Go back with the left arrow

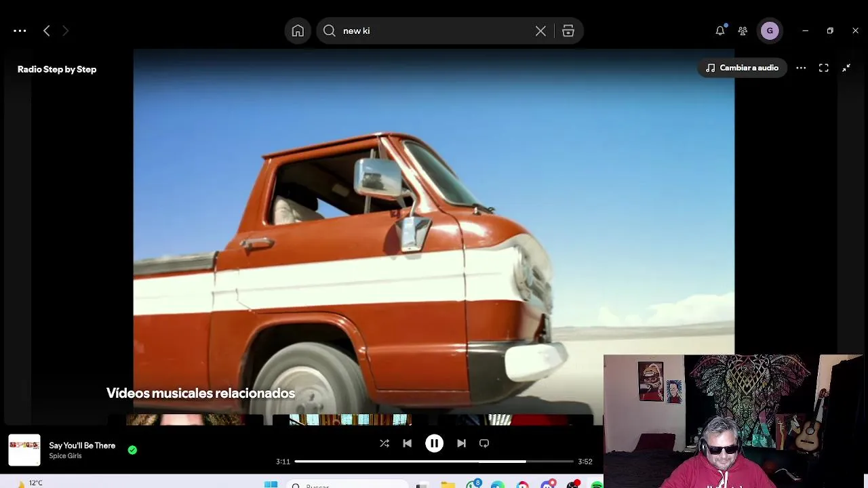pyautogui.click(x=46, y=30)
